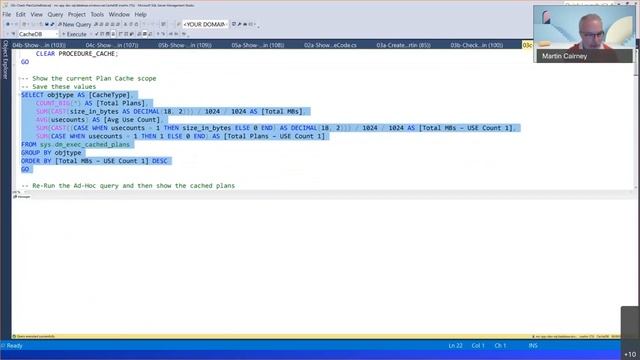640x360 pixels.
Task: Switch to the 03b-Check...in (100) tab
Action: 477,45
